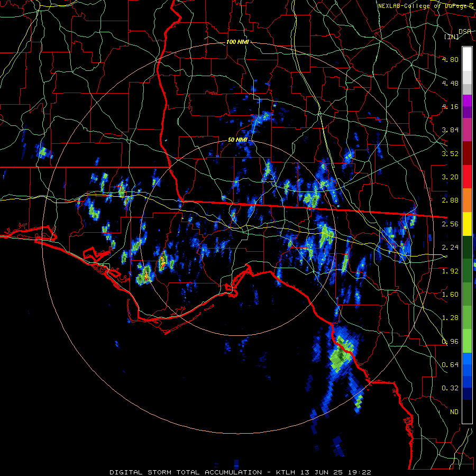The image size is (476, 476).
Task: Click the 4.16 legend value
Action: [x=450, y=106]
